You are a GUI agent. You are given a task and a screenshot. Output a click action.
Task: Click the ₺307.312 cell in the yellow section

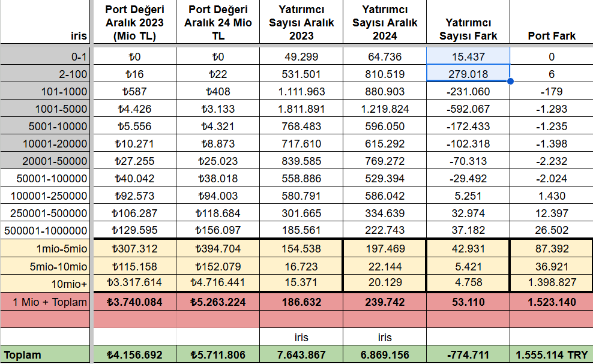[x=134, y=248]
